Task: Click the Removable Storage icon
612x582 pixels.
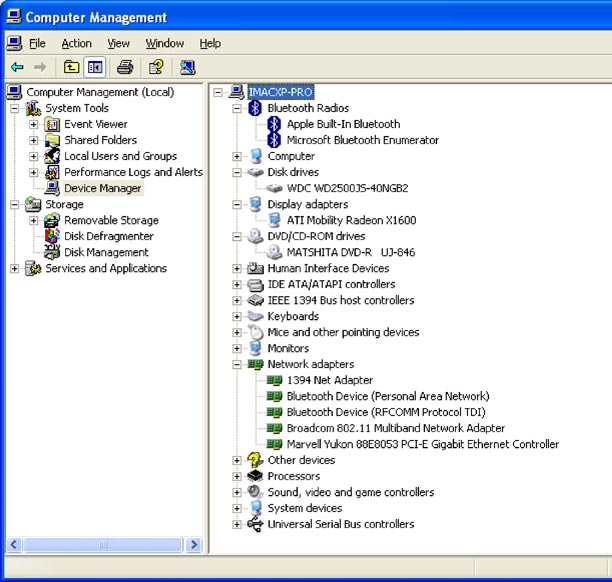Action: point(52,220)
